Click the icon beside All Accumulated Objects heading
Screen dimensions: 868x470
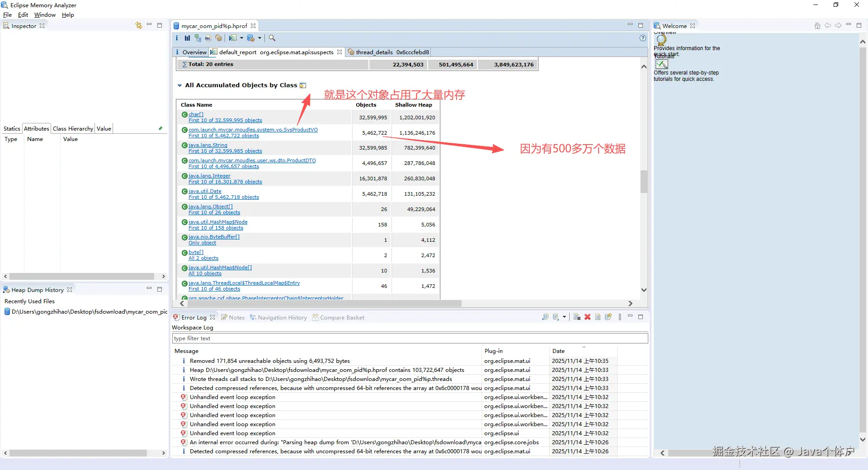[x=303, y=85]
